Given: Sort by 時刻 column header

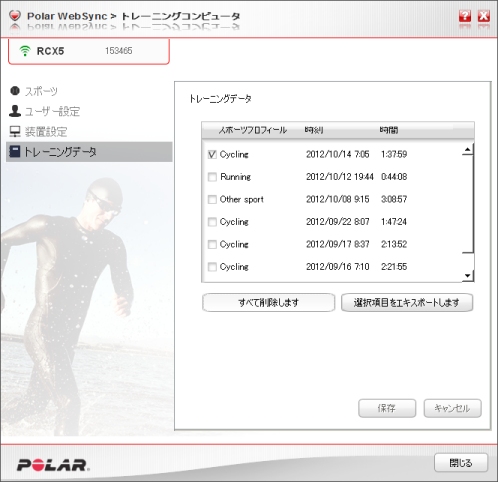Looking at the screenshot, I should pyautogui.click(x=314, y=130).
